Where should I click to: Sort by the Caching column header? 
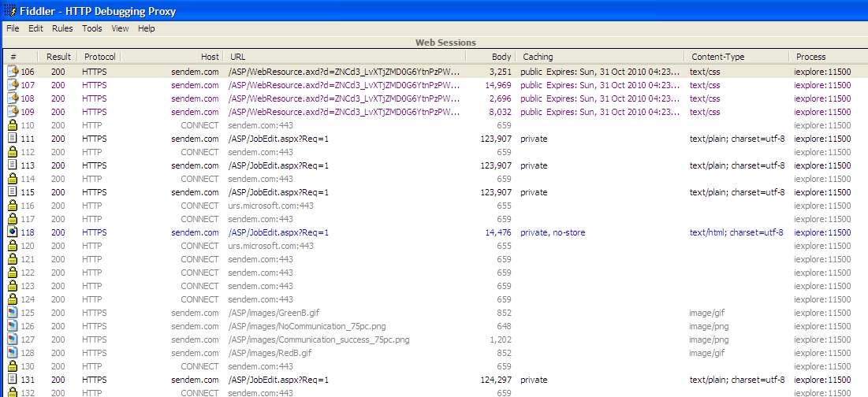pyautogui.click(x=600, y=57)
